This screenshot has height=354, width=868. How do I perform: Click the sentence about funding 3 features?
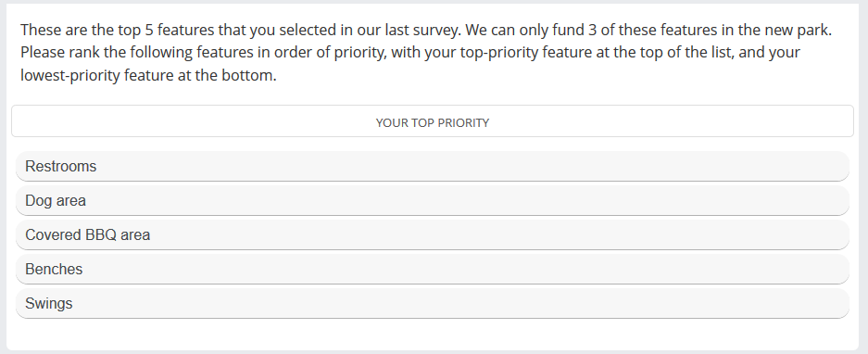(x=648, y=30)
